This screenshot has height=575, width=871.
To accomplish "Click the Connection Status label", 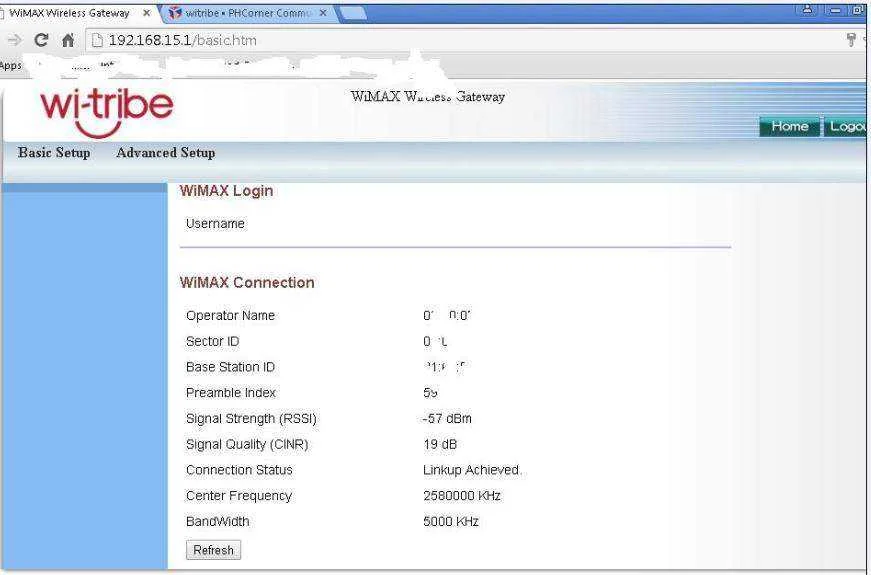I will (x=239, y=470).
